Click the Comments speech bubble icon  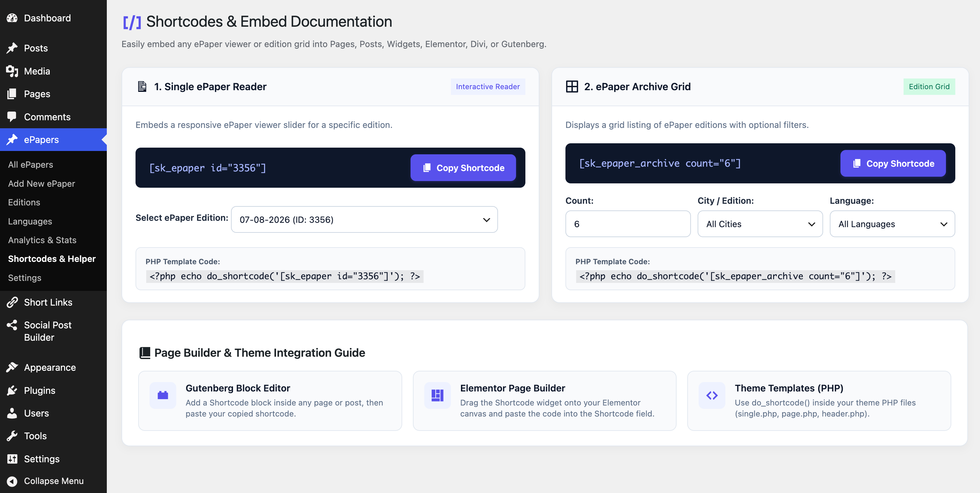pyautogui.click(x=12, y=117)
